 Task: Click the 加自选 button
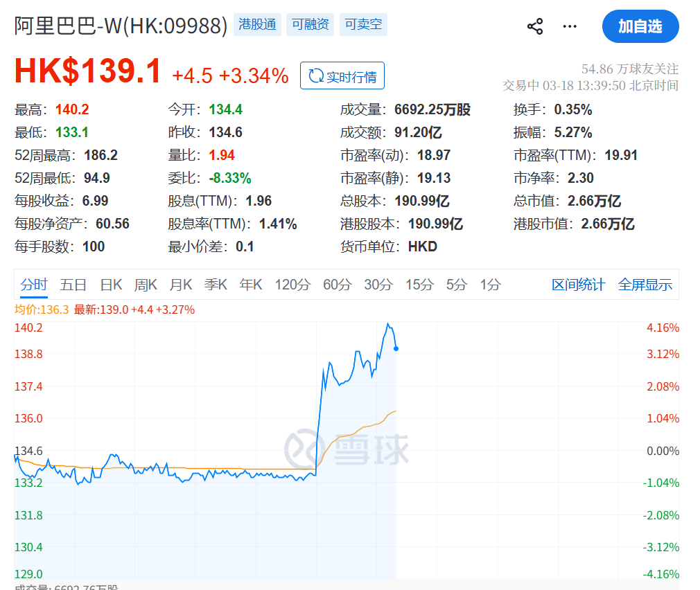(x=640, y=26)
